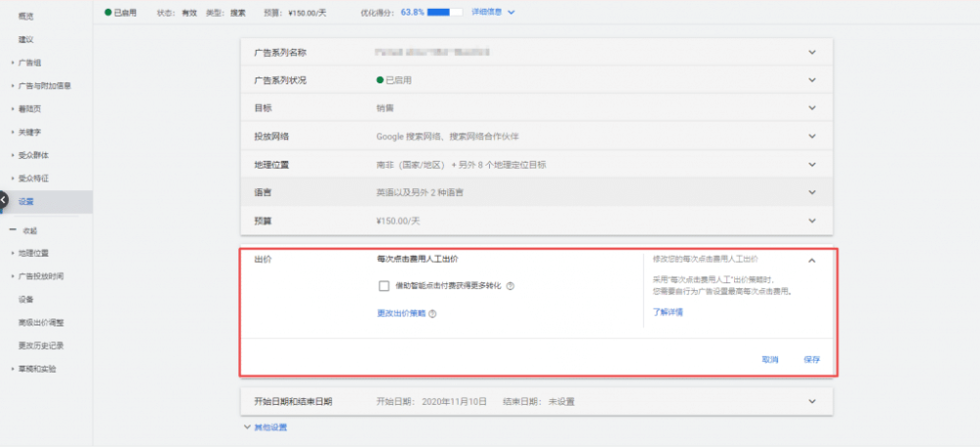Image resolution: width=980 pixels, height=447 pixels.
Task: Expand 其他设置 additional settings
Action: [266, 427]
